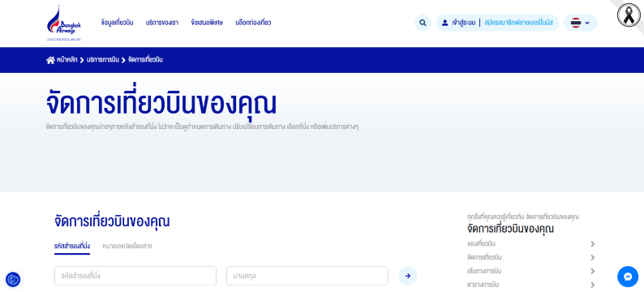
Task: Open the cookie settings icon
Action: [x=13, y=280]
